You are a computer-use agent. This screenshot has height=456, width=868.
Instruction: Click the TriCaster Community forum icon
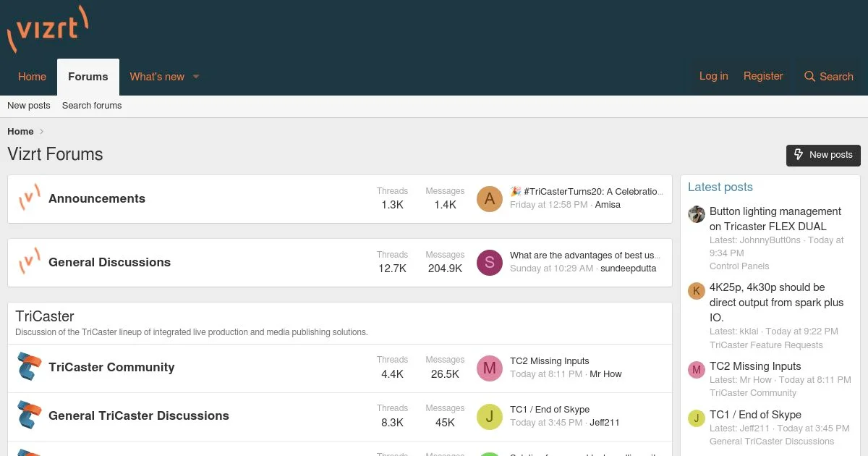pyautogui.click(x=29, y=367)
